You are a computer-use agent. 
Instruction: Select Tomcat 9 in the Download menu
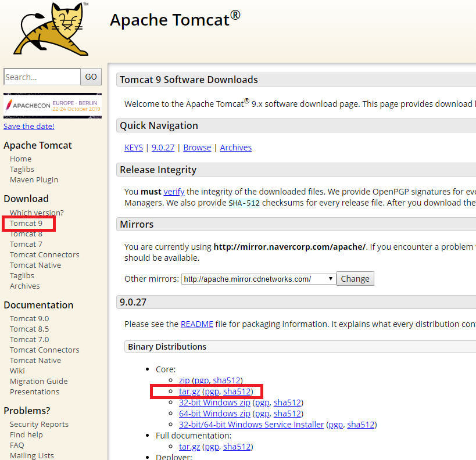[x=26, y=224]
